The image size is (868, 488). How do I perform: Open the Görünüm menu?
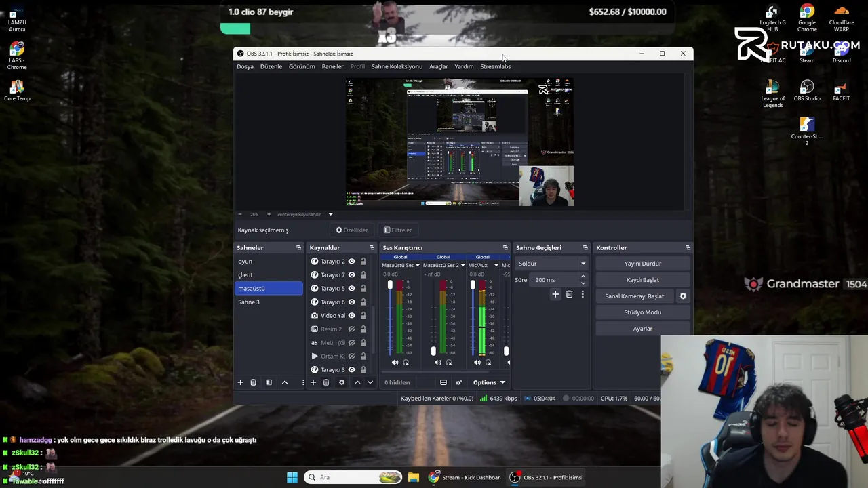(x=302, y=66)
